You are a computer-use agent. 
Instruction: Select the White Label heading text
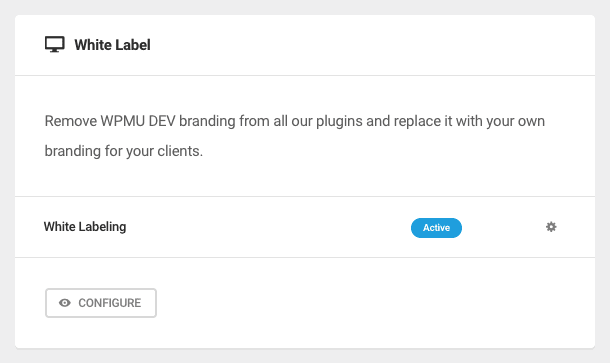click(112, 45)
